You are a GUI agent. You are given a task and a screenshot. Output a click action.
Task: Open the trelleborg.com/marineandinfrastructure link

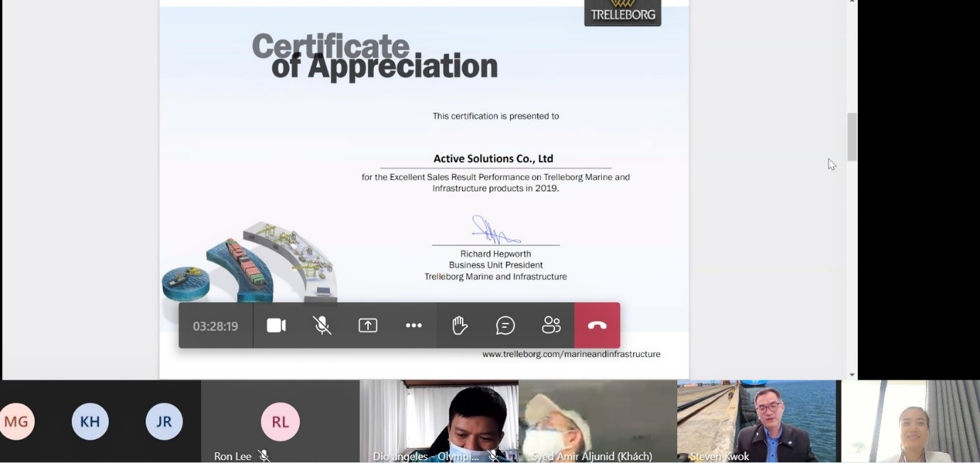(x=571, y=353)
